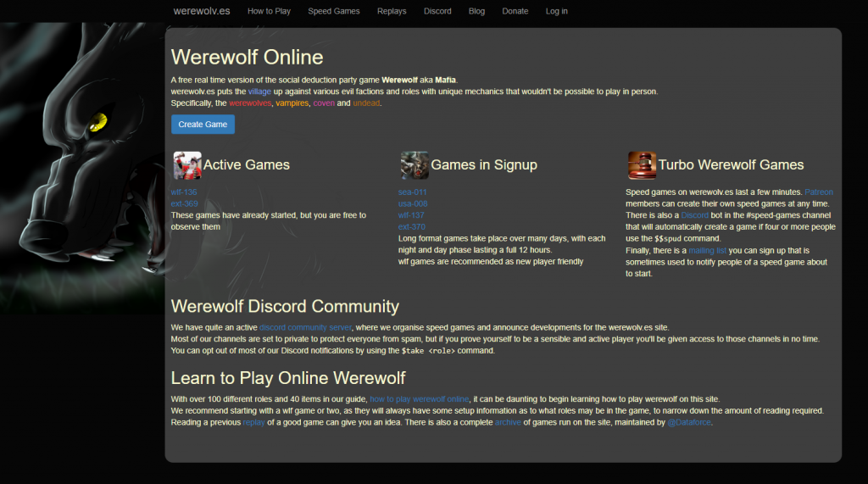
Task: Click the black wolf artwork
Action: pyautogui.click(x=82, y=169)
